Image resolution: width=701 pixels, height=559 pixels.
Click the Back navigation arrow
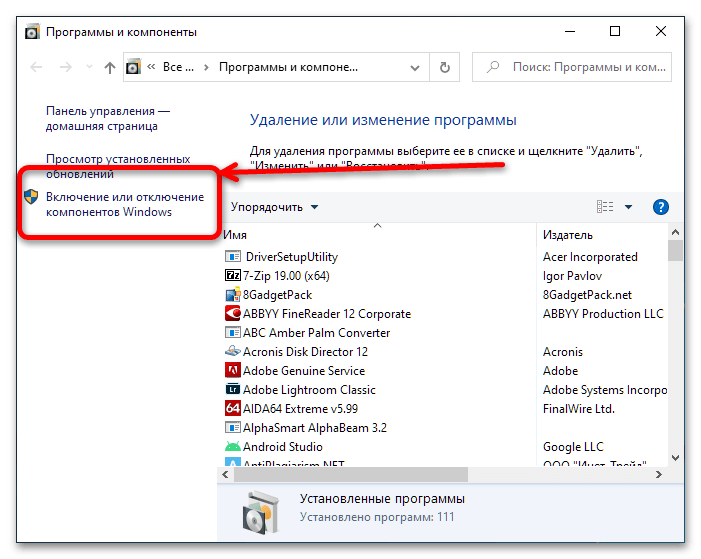(36, 68)
